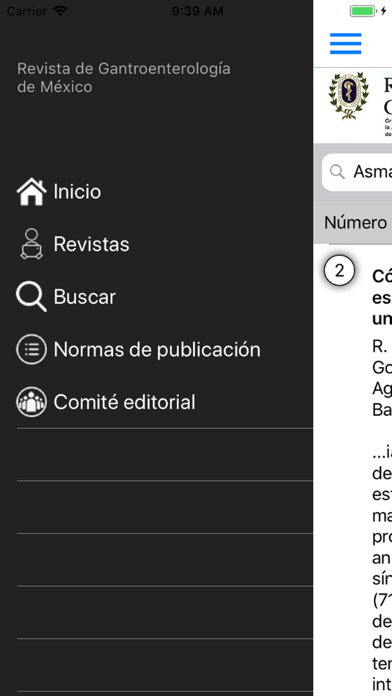Select the Comité editorial label
The image size is (392, 696).
click(x=124, y=402)
